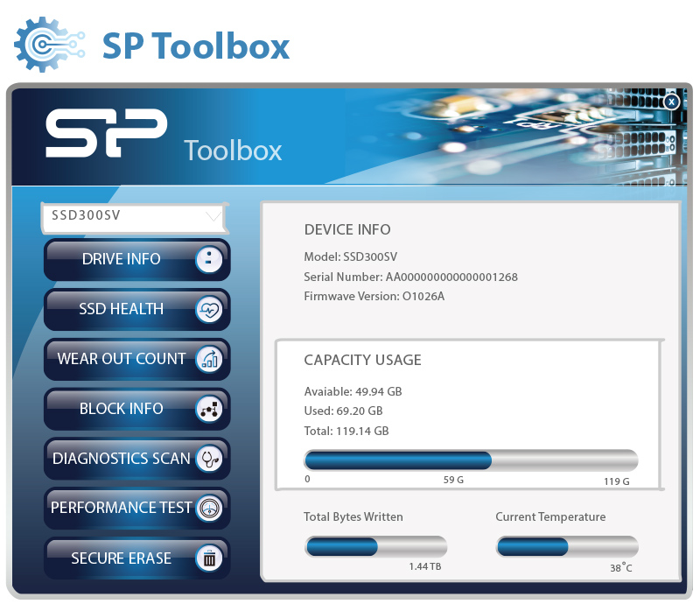The image size is (700, 604).
Task: Click the SSD Health heart icon
Action: coord(209,309)
